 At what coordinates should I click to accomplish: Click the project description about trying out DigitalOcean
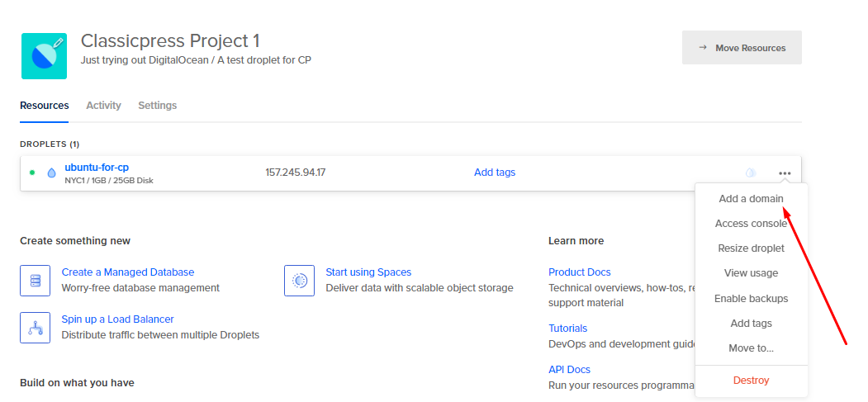coord(196,59)
